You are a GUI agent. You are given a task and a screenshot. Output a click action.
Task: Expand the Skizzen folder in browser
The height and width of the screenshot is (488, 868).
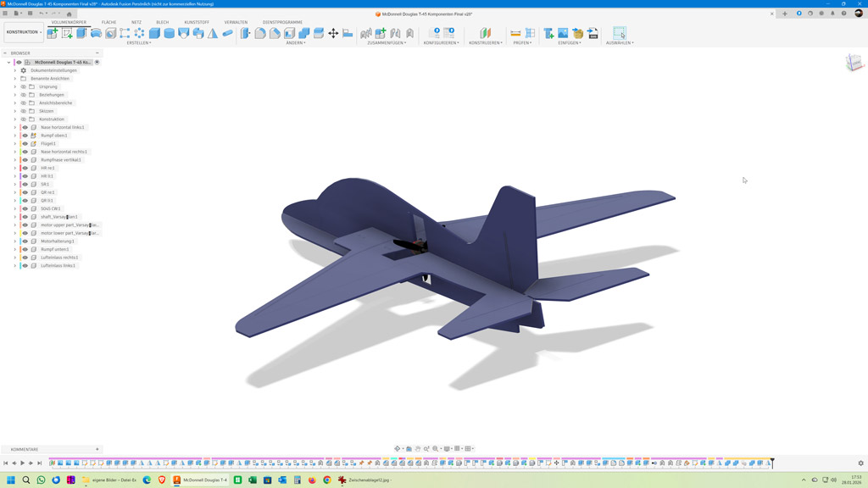pos(15,111)
